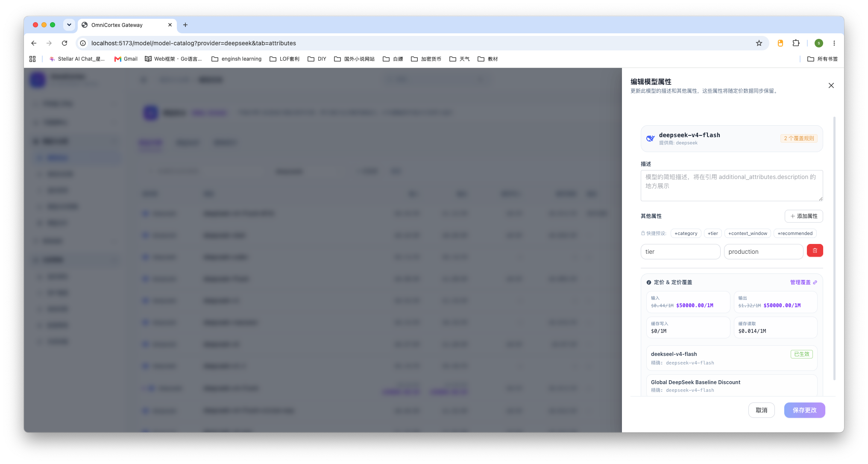Add the +category quick preset

[686, 233]
